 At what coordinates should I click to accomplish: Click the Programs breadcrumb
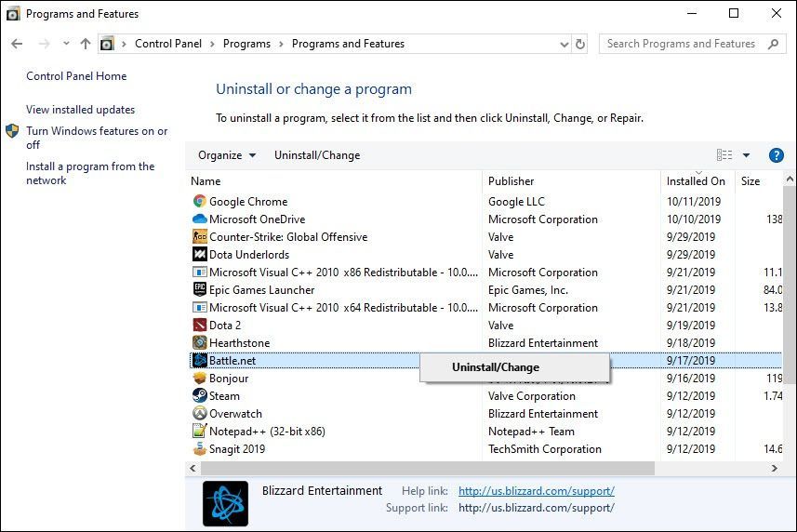[246, 45]
